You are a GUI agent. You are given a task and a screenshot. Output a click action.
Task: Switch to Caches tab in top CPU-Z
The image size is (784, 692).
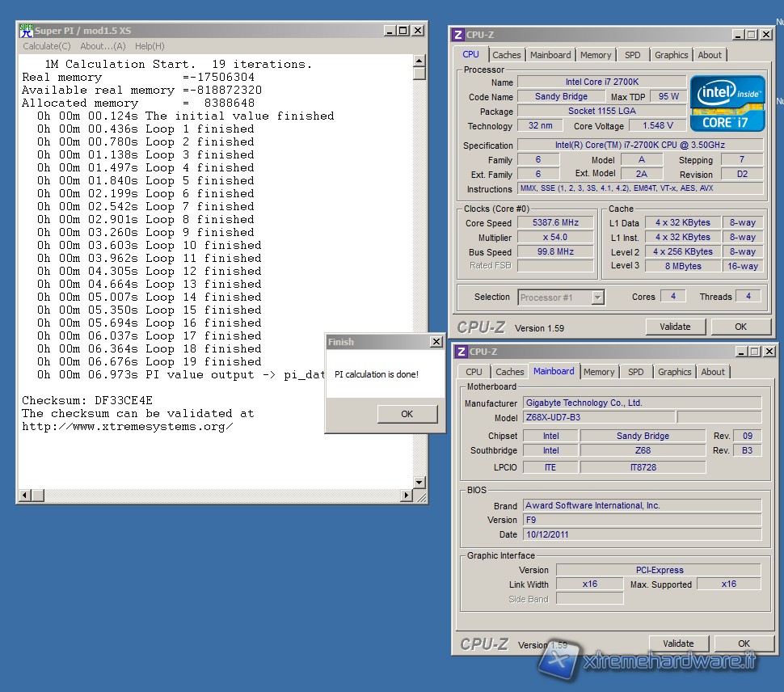point(507,55)
